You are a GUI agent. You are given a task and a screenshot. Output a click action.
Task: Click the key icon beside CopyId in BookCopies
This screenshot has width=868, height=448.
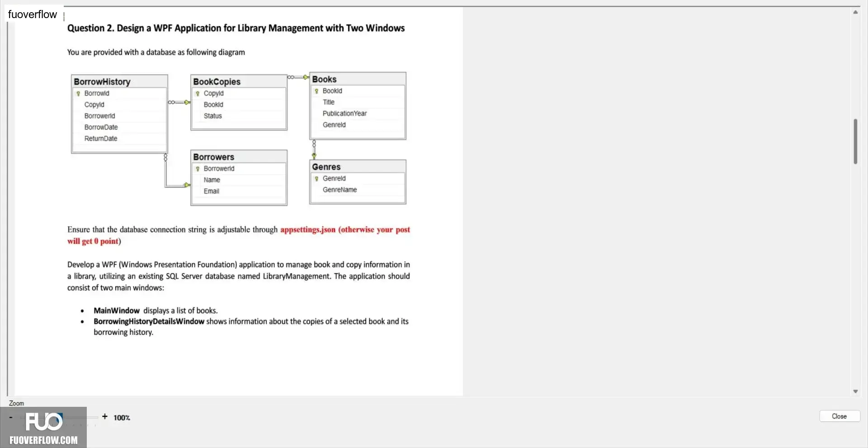pos(198,94)
